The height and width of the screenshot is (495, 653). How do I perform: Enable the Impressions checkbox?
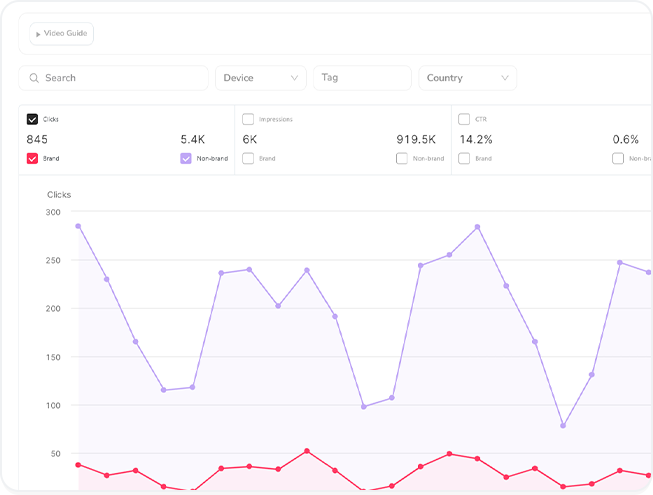point(249,119)
